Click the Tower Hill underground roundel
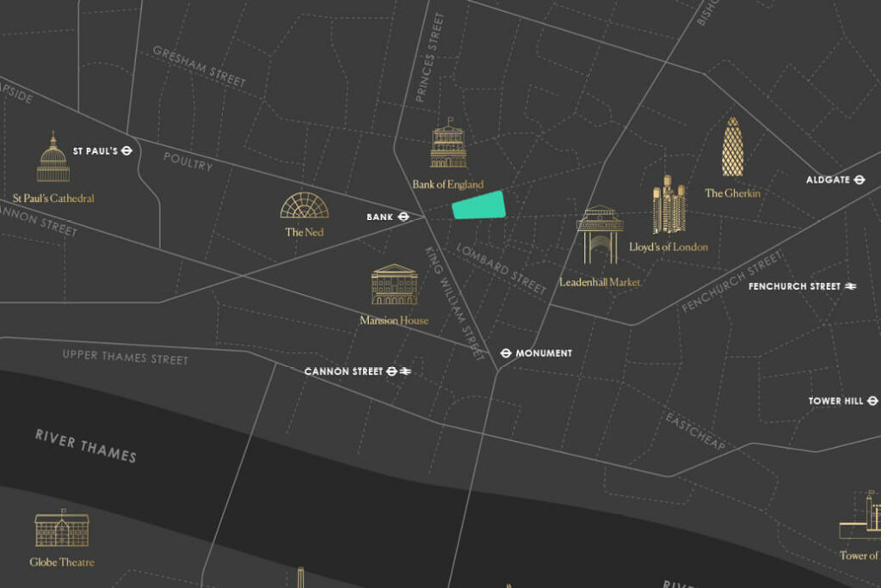Viewport: 881px width, 588px height. [872, 401]
